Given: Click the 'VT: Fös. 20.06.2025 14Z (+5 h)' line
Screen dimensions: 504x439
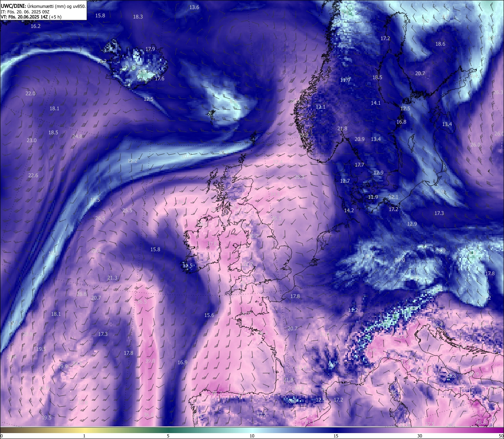Looking at the screenshot, I should (x=31, y=17).
